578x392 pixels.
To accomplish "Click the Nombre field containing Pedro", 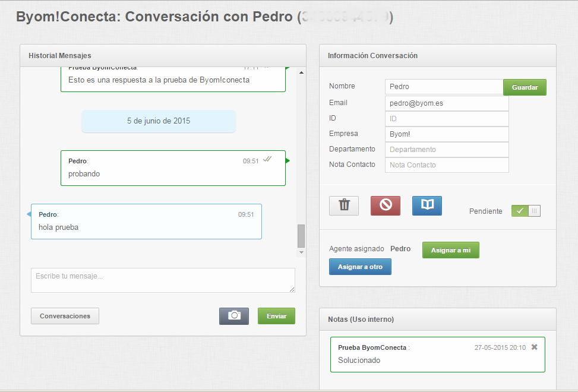I will pos(444,87).
